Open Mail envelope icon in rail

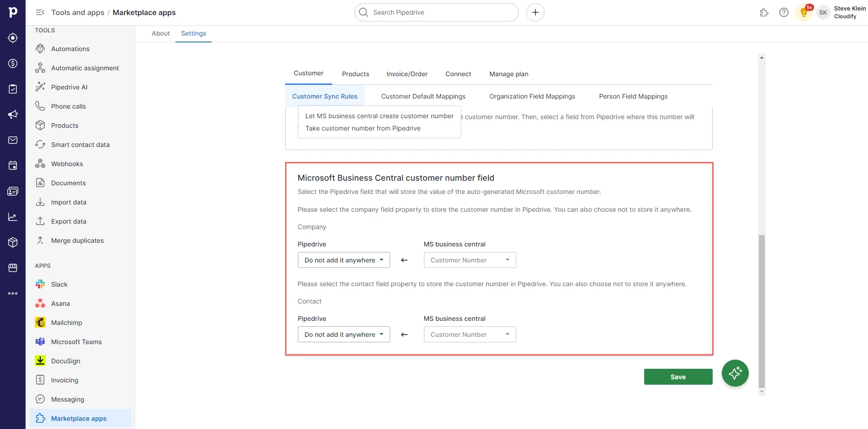pyautogui.click(x=13, y=140)
